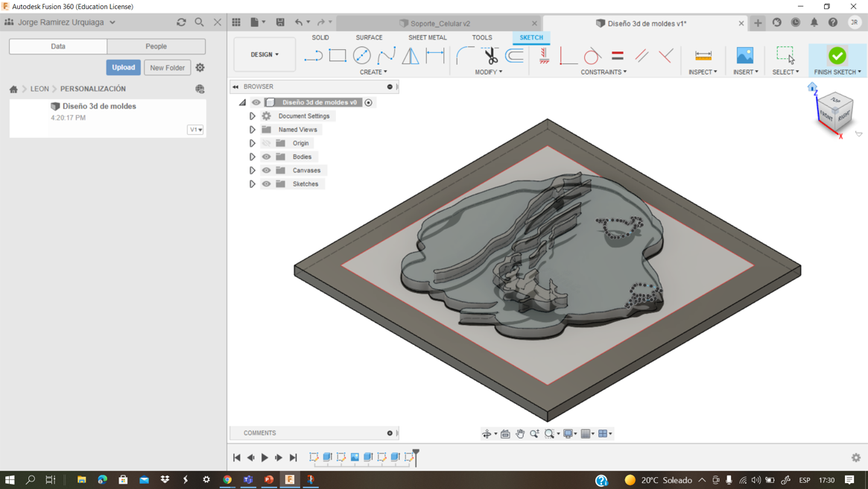Select the Line sketch tool
Viewport: 868px width, 489px height.
(x=313, y=56)
